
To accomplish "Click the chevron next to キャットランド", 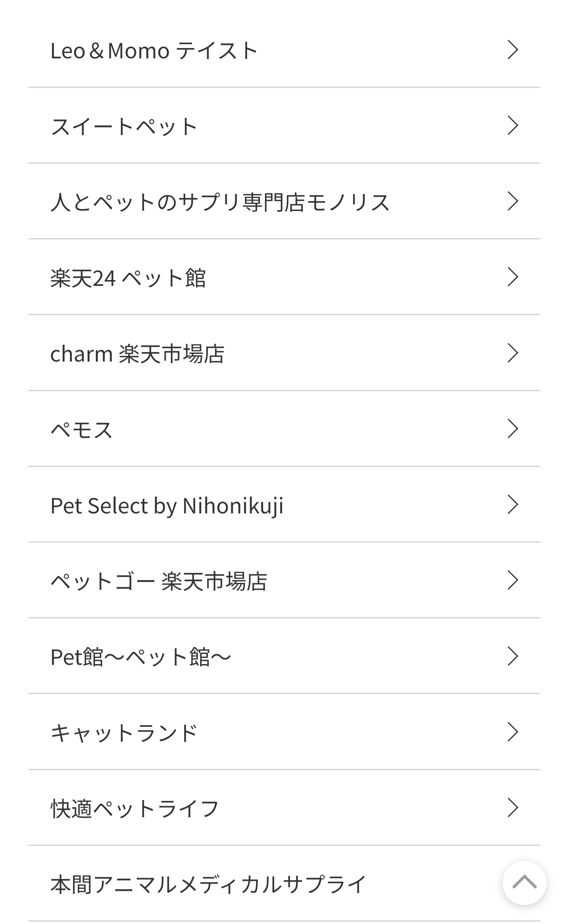I will pyautogui.click(x=512, y=732).
